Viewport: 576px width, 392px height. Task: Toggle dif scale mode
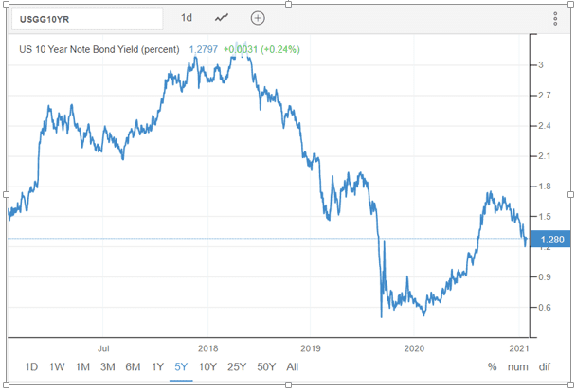click(x=544, y=366)
